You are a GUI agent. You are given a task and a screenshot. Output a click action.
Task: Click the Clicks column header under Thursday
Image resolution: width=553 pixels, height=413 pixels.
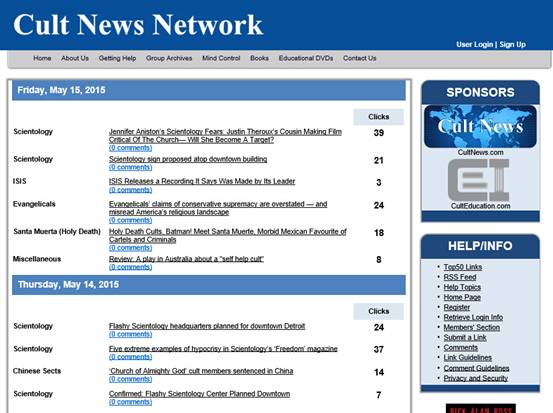[x=378, y=311]
